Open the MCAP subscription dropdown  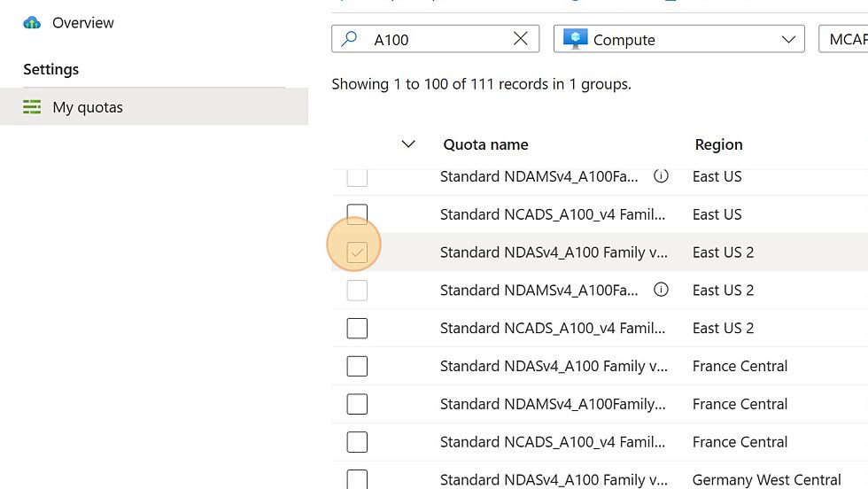[843, 39]
